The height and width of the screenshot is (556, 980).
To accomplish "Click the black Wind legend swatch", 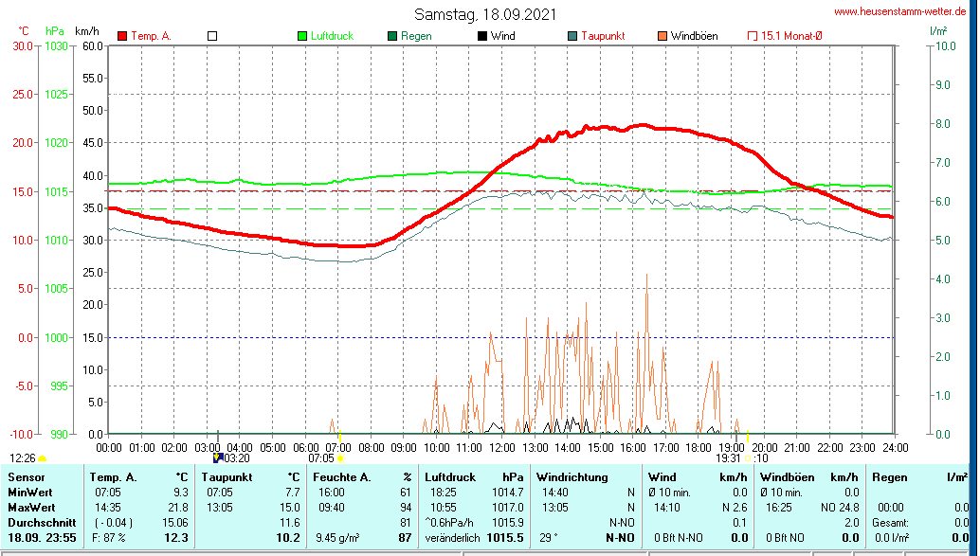I will [x=482, y=36].
